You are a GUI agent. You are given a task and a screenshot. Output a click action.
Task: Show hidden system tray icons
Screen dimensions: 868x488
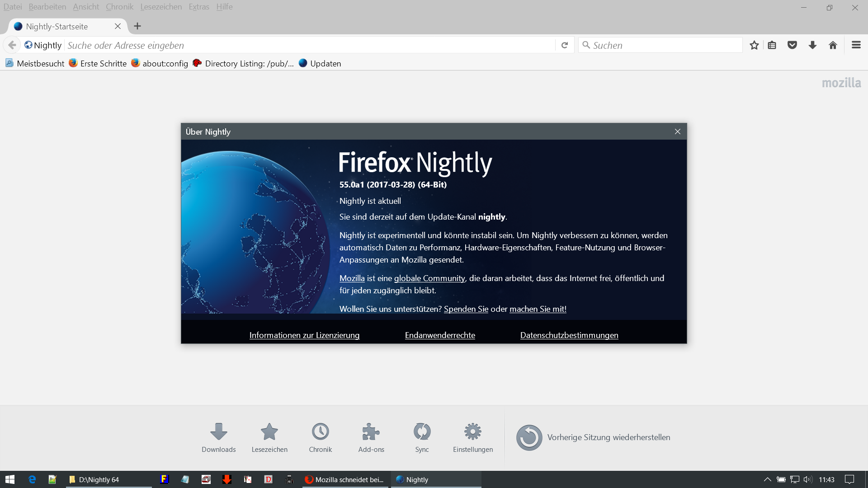[x=767, y=479]
